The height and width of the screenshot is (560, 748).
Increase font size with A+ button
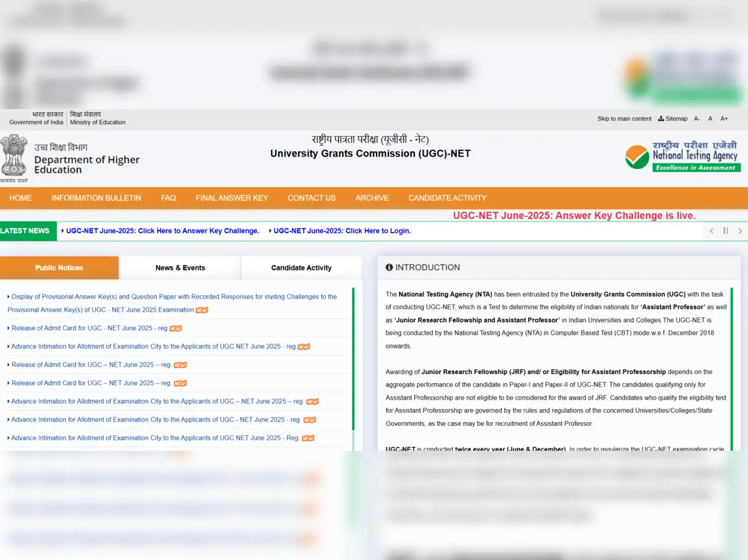[x=724, y=118]
